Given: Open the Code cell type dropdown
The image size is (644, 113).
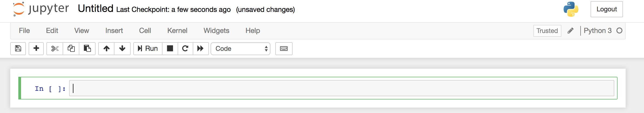Looking at the screenshot, I should pyautogui.click(x=240, y=49).
